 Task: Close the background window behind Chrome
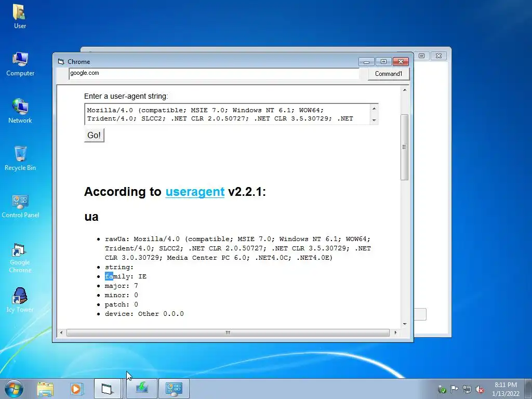point(438,56)
